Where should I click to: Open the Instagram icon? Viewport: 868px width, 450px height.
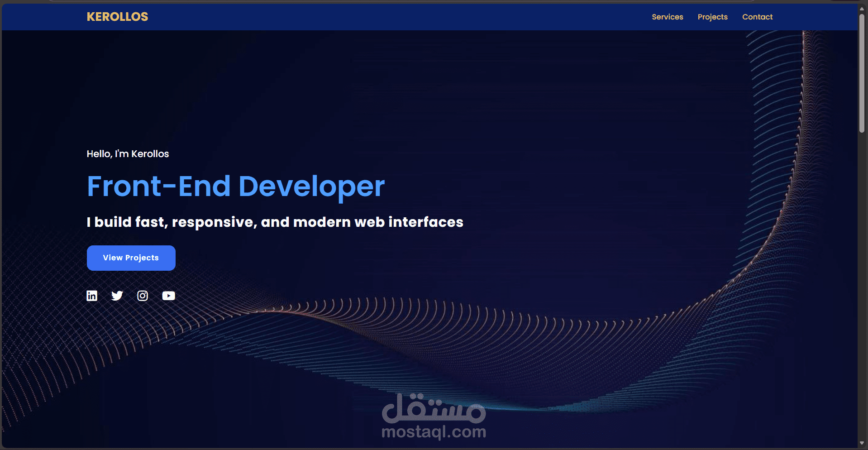tap(143, 296)
